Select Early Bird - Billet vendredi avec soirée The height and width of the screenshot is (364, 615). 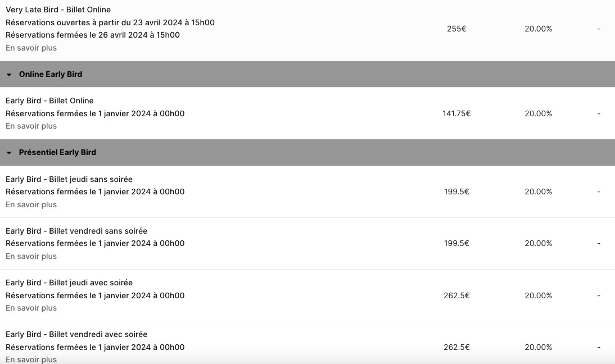point(76,334)
